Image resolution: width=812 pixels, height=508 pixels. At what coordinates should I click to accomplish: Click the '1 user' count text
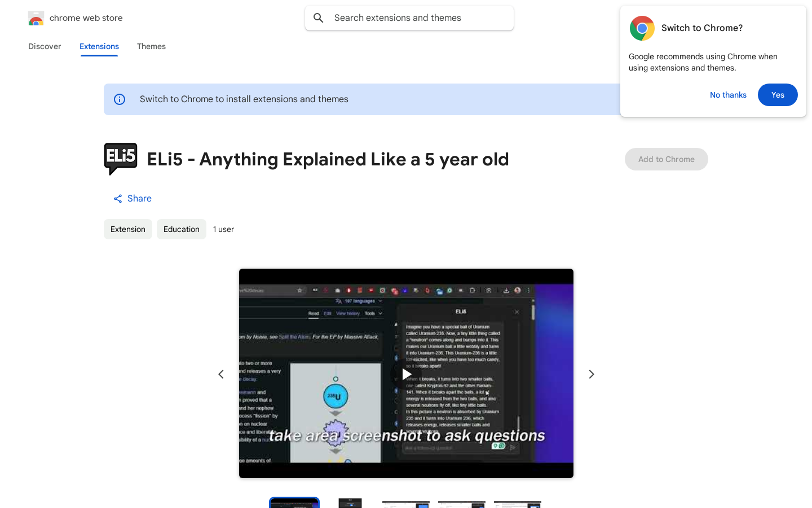coord(223,229)
